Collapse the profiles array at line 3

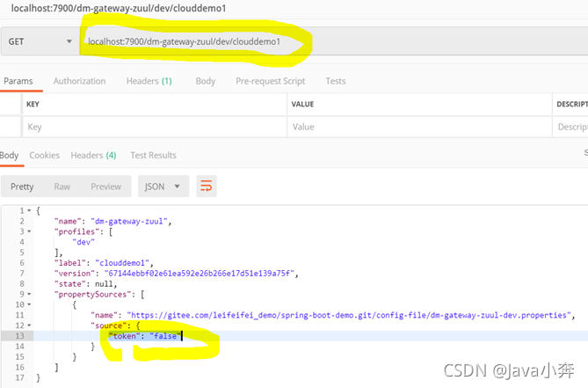[x=29, y=232]
